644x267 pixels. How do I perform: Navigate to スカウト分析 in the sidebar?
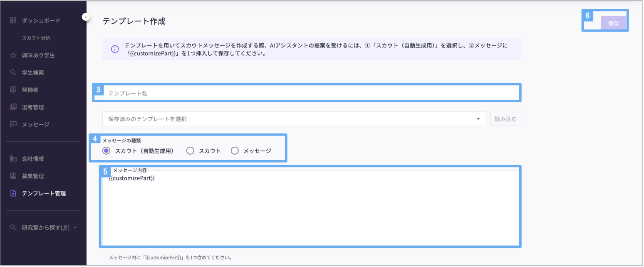[37, 37]
